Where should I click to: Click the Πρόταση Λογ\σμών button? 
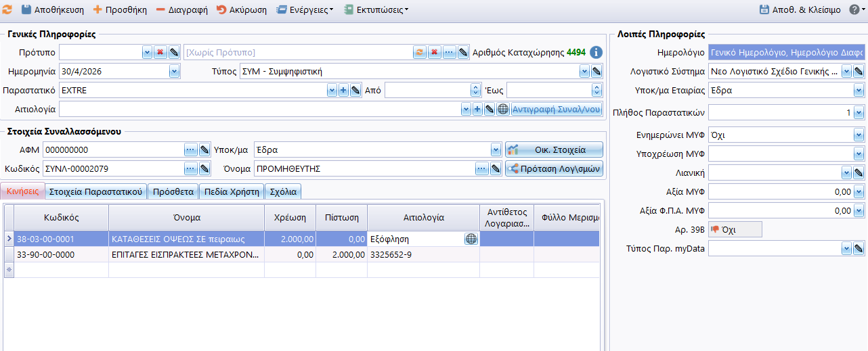pyautogui.click(x=554, y=169)
